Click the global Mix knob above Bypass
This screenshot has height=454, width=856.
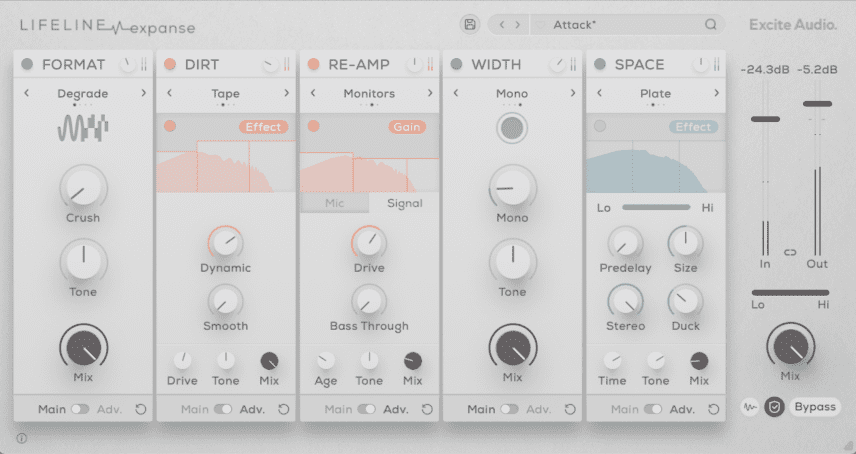click(x=790, y=346)
